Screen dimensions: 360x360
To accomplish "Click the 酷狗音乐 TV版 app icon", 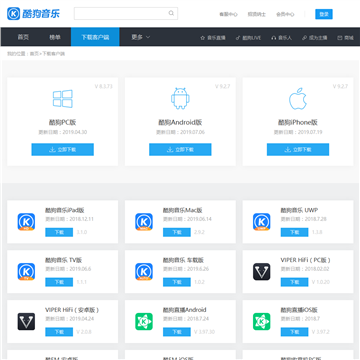I will click(x=26, y=272).
